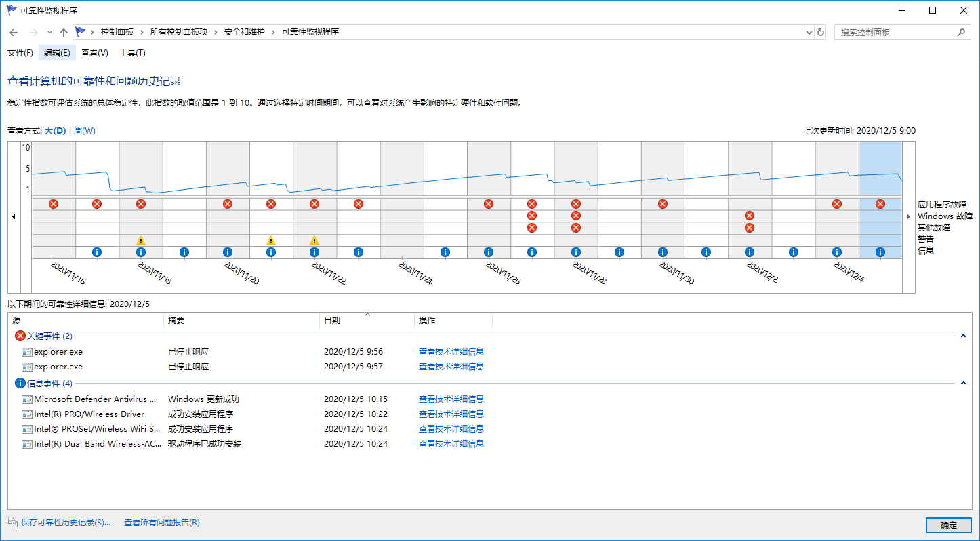This screenshot has width=980, height=541.
Task: Sort by the 摘要 column header
Action: tap(242, 321)
